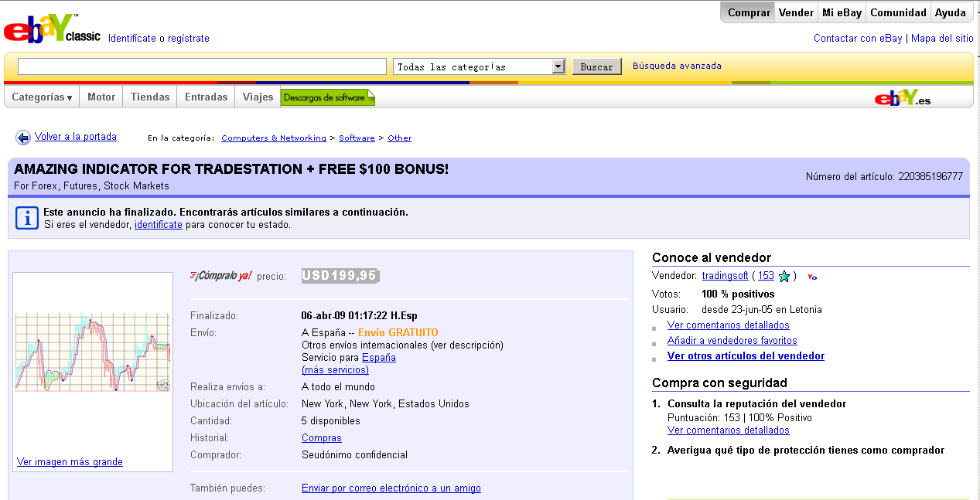Click the trading chart thumbnail
980x500 pixels.
point(93,352)
